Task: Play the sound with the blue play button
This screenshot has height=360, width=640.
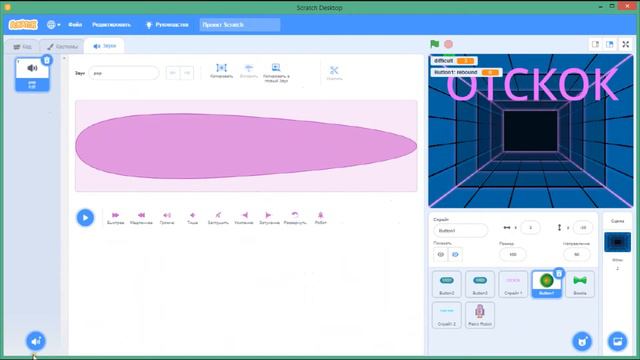Action: point(85,218)
